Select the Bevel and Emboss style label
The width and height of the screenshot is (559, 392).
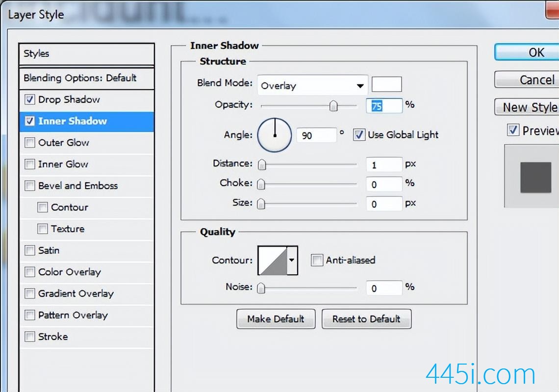coord(77,186)
